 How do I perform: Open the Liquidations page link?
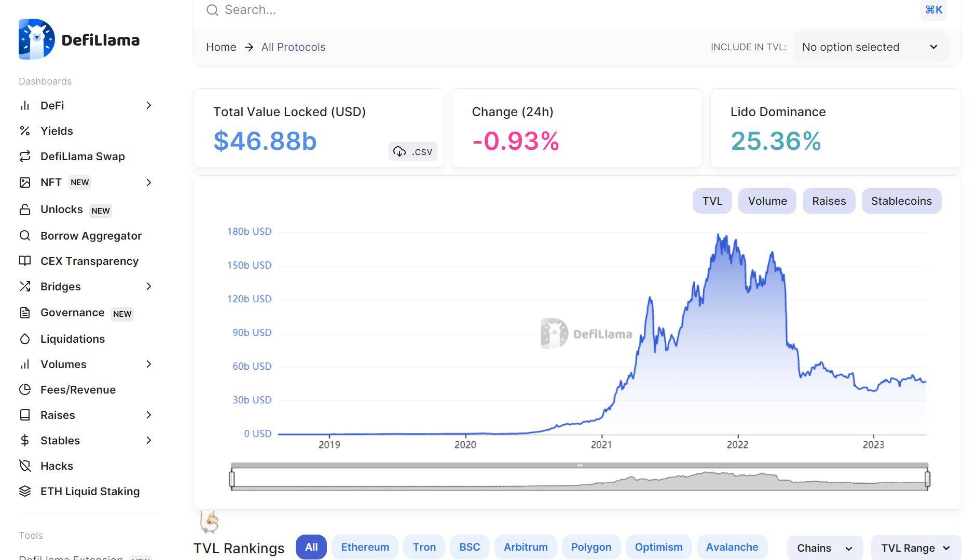[73, 339]
